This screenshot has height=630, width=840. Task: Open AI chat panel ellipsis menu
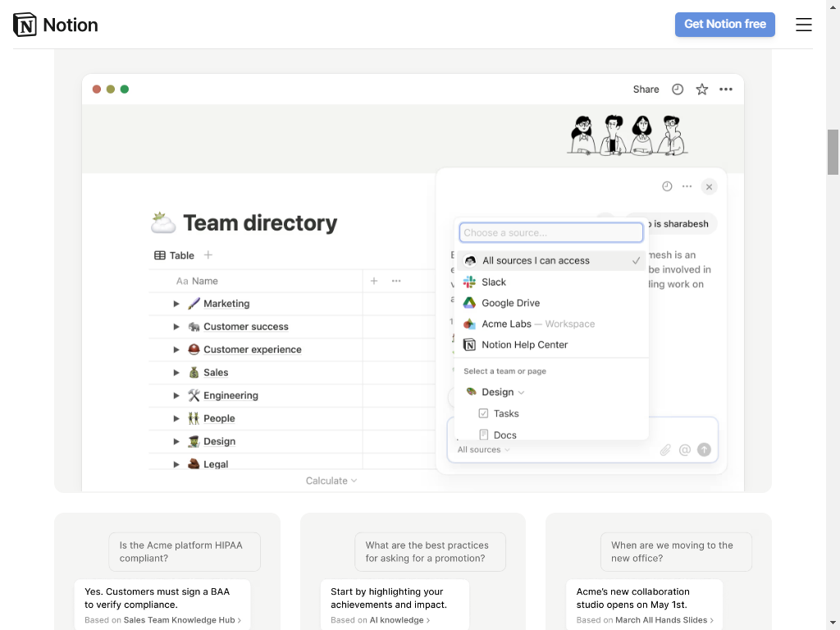point(687,186)
